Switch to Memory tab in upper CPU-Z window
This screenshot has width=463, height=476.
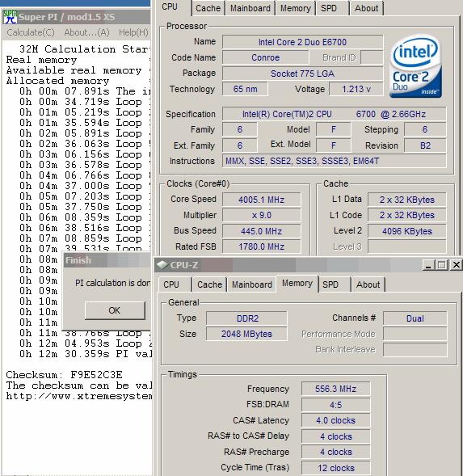point(296,8)
